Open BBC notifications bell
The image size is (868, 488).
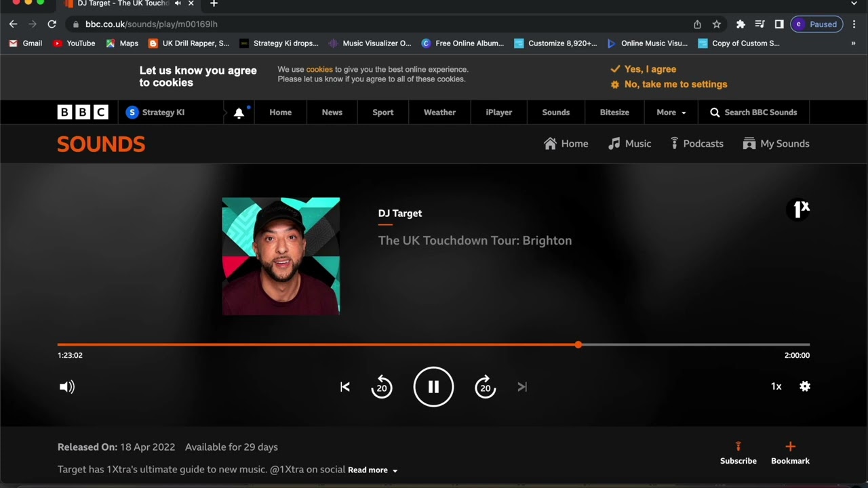tap(239, 113)
